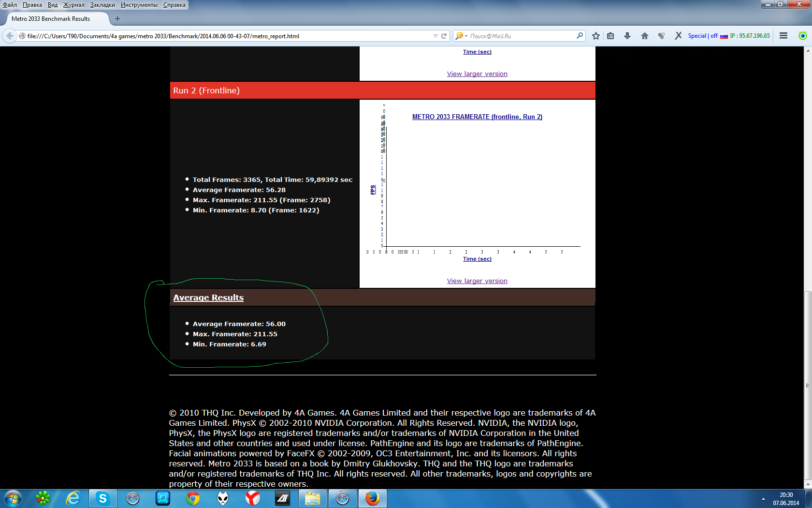Open the Safari icon next to Firefox
The height and width of the screenshot is (508, 812).
[x=343, y=498]
